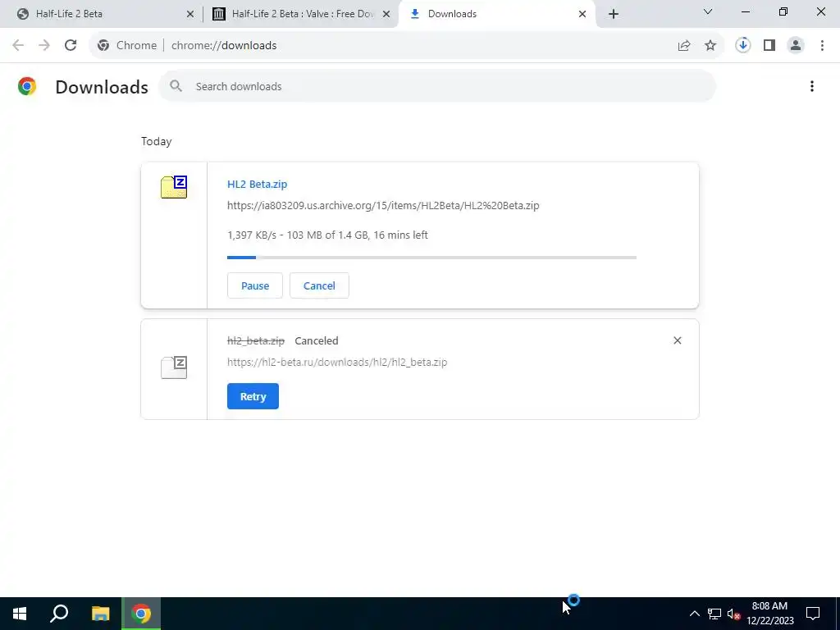Reload the downloads page
This screenshot has width=840, height=630.
tap(71, 46)
